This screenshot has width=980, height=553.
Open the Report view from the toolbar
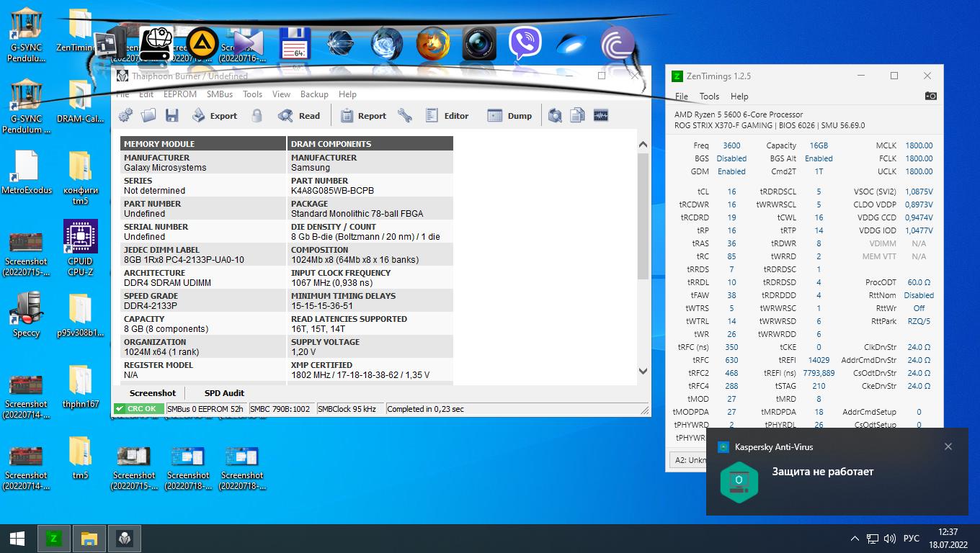click(364, 115)
